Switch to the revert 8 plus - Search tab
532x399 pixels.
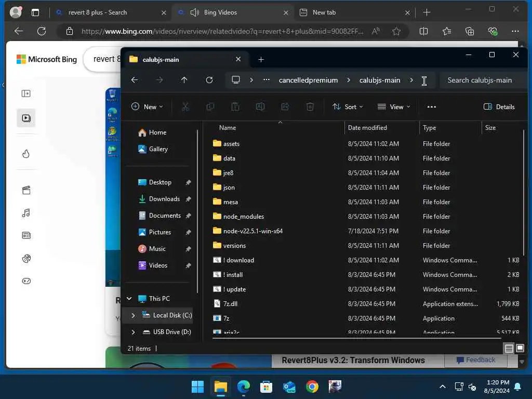click(x=110, y=12)
